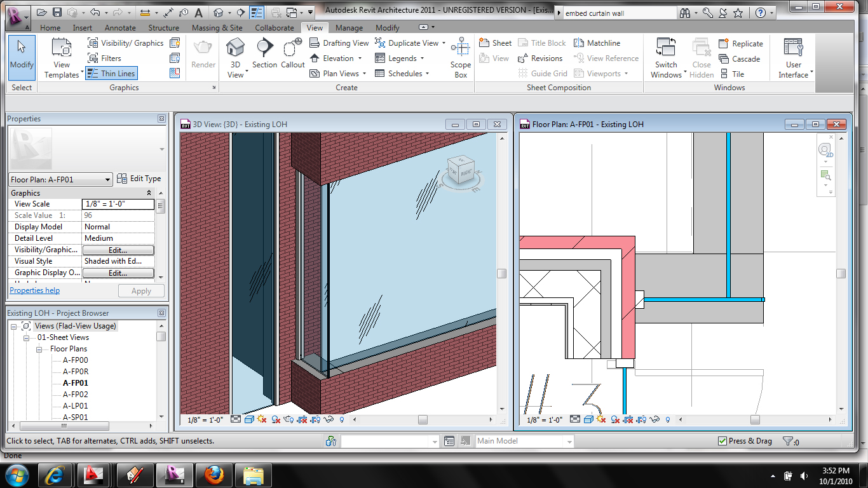Image resolution: width=868 pixels, height=488 pixels.
Task: Launch Firefox from the taskbar
Action: pos(214,475)
